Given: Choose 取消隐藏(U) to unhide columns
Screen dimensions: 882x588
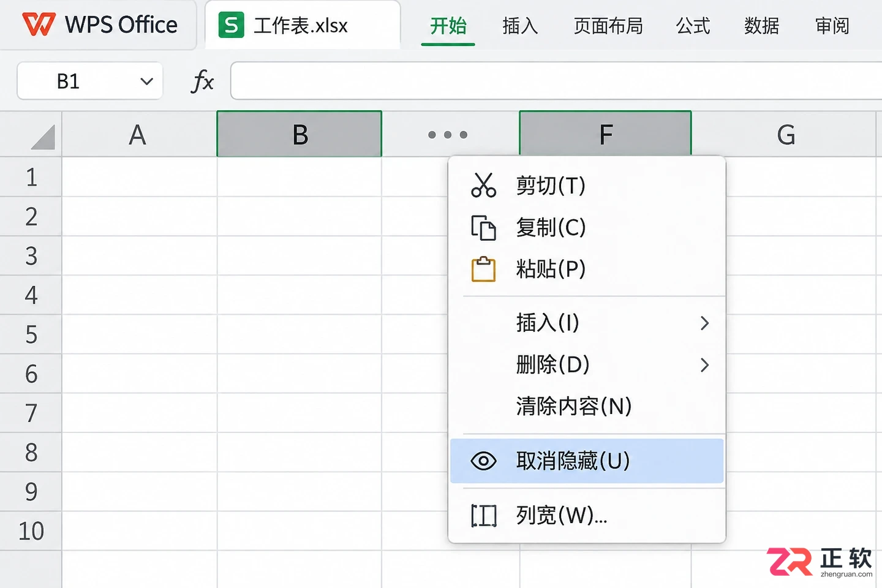Looking at the screenshot, I should tap(587, 461).
